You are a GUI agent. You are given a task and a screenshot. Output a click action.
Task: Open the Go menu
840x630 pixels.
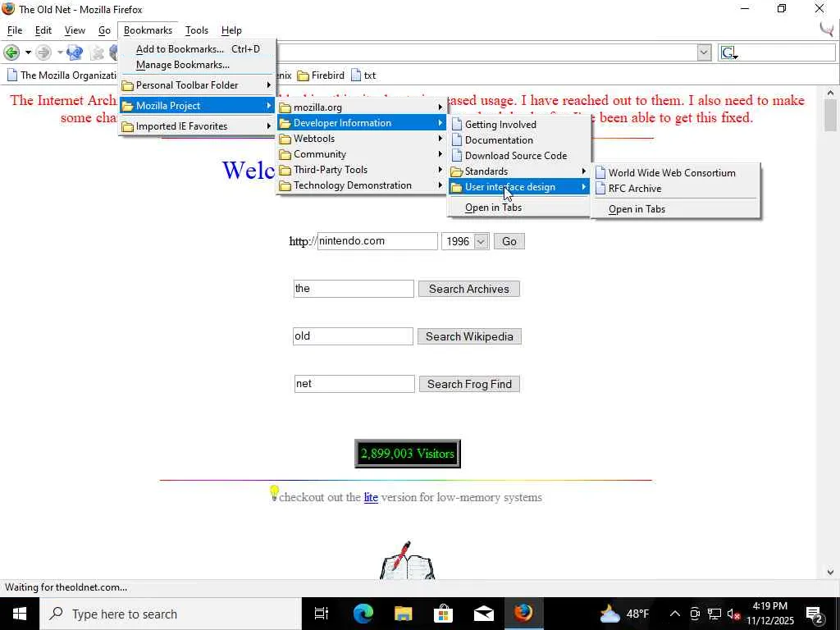click(104, 30)
